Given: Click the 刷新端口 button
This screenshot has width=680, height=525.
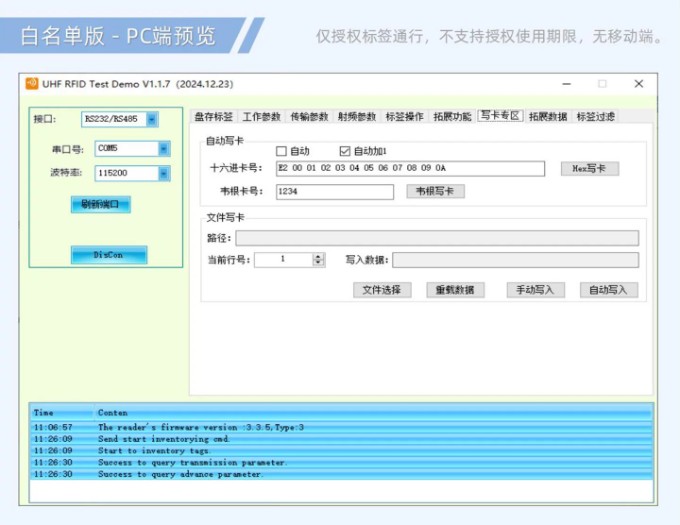Looking at the screenshot, I should 100,205.
